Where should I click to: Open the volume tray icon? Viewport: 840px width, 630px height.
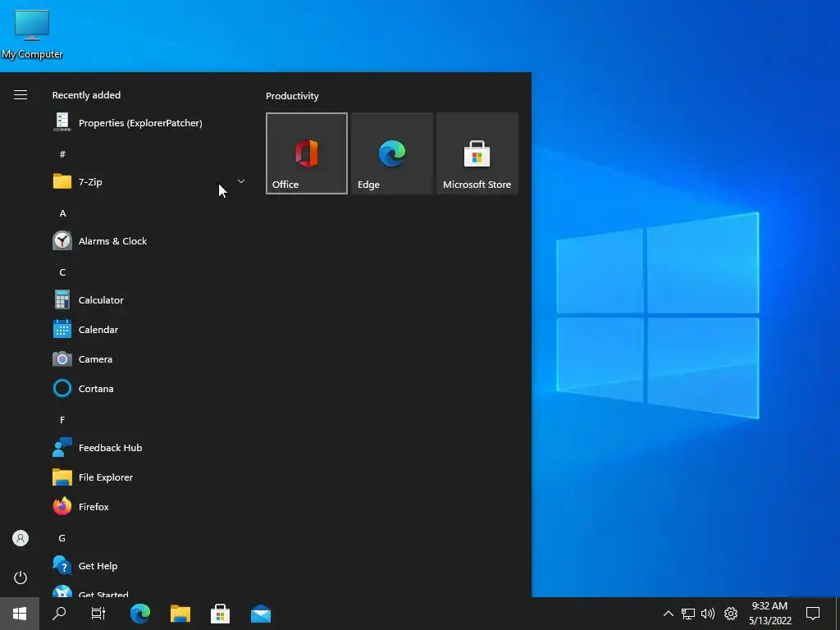pos(708,614)
